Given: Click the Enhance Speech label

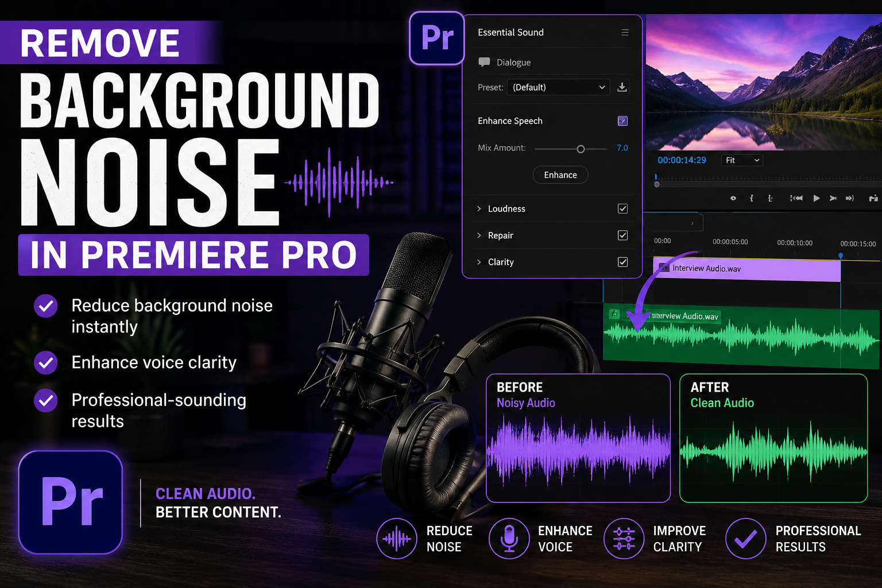Looking at the screenshot, I should pos(510,121).
